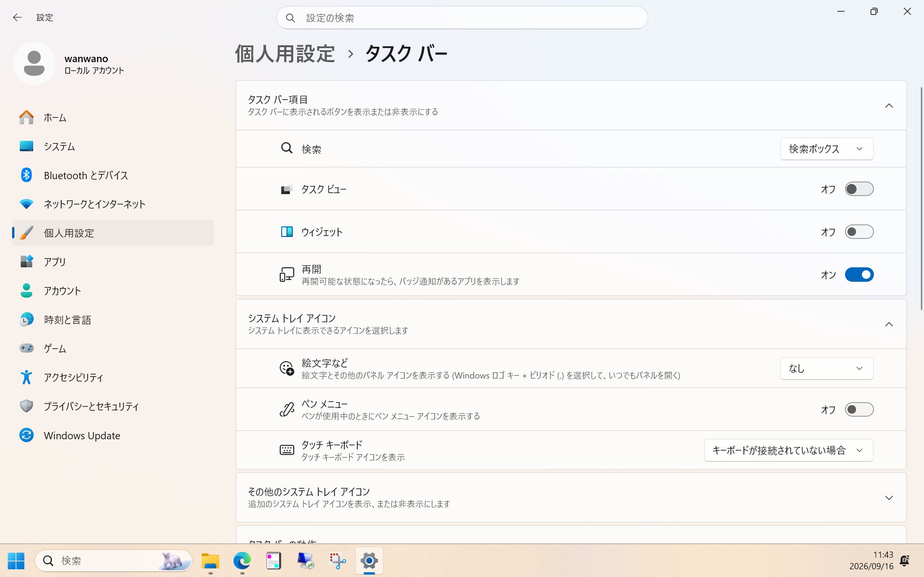The height and width of the screenshot is (577, 924).
Task: Open the 検索ボックス dropdown for 検索
Action: pos(827,149)
